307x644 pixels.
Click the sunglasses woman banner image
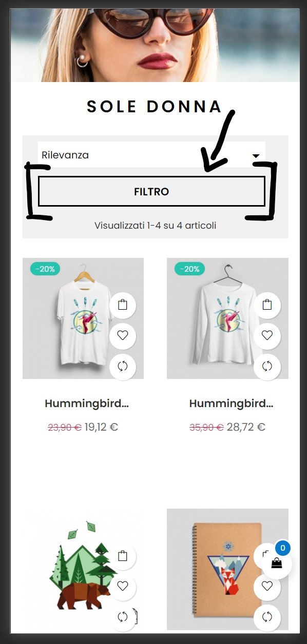click(155, 45)
